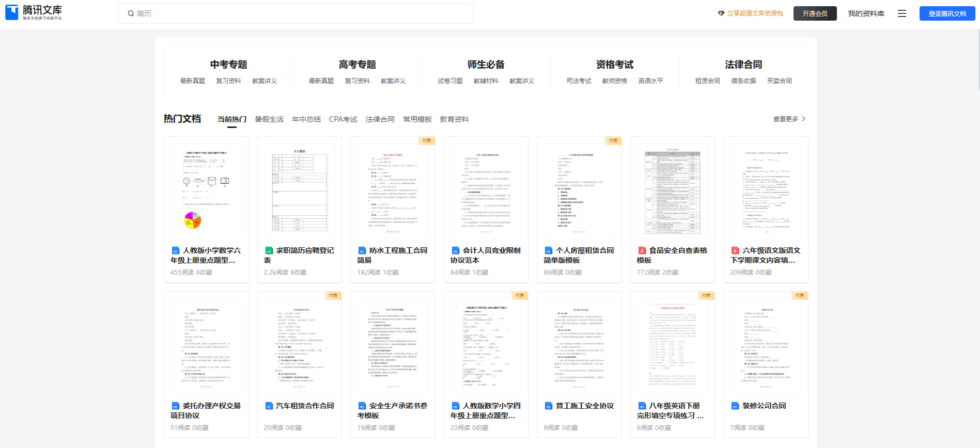
Task: Open the 法律合同 tab in 热门文档
Action: (x=380, y=119)
